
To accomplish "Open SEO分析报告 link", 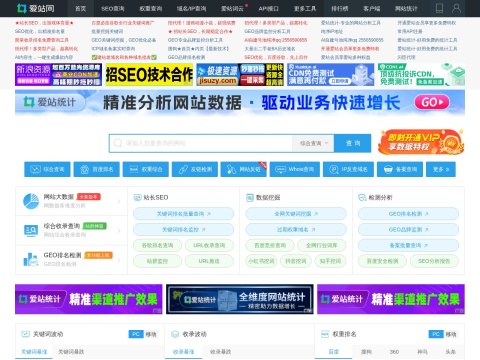I will pyautogui.click(x=434, y=261).
